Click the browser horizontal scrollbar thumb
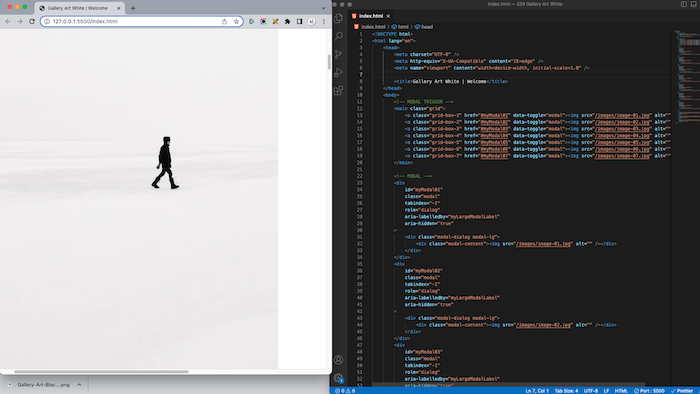Screen dimensions: 700x394 (x=101, y=371)
